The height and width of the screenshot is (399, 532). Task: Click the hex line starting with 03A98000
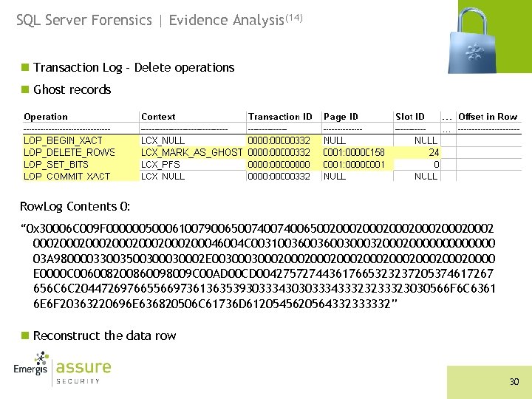(264, 259)
